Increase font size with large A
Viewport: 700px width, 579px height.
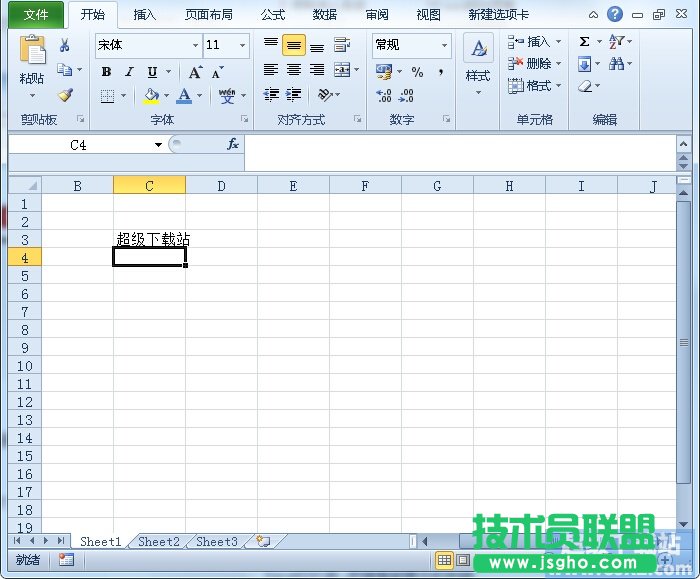pos(195,72)
